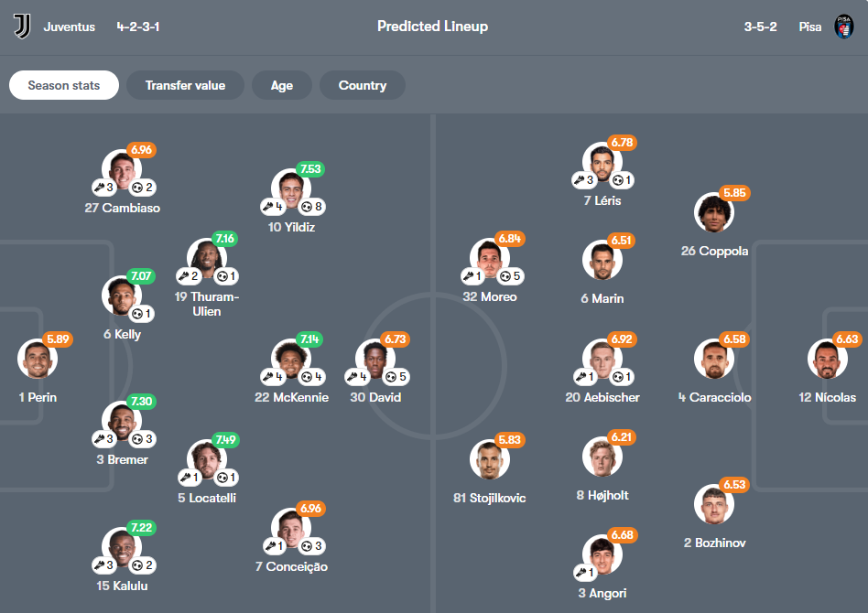Switch to the Transfer value tab
This screenshot has width=868, height=613.
(x=186, y=85)
